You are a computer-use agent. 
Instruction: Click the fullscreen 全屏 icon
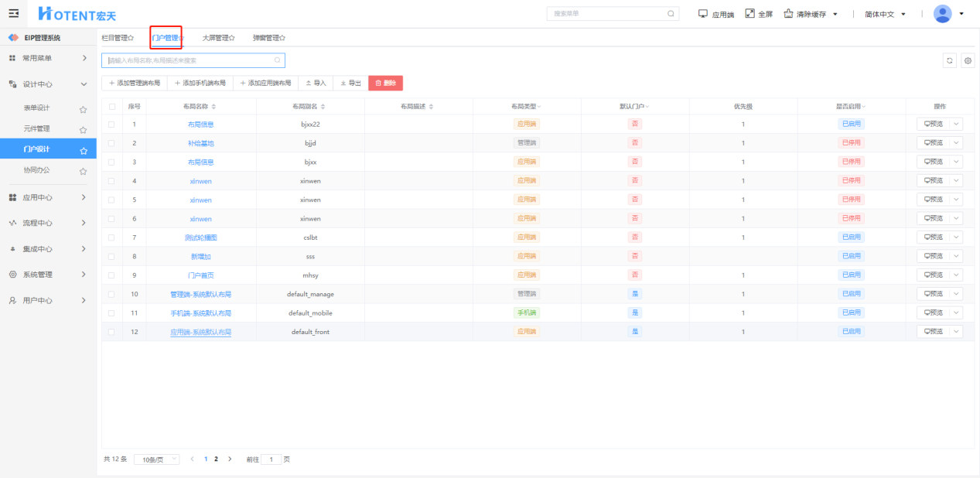click(x=750, y=14)
